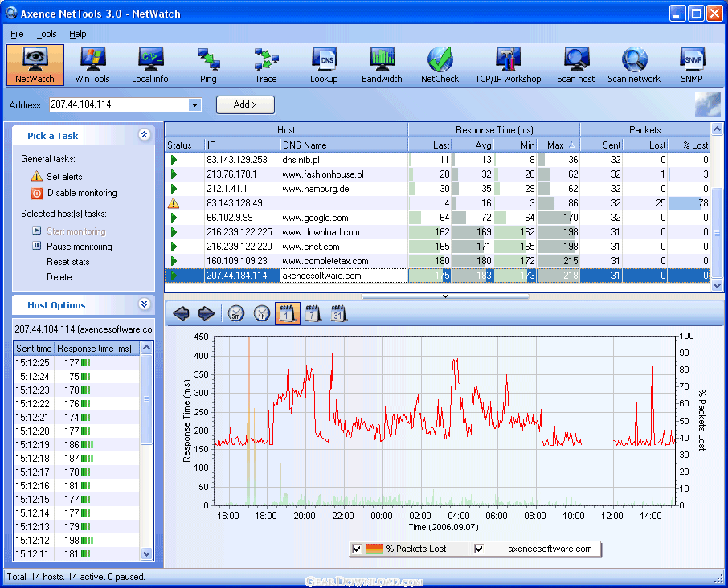Sort by Max column header
This screenshot has width=728, height=588.
point(558,145)
